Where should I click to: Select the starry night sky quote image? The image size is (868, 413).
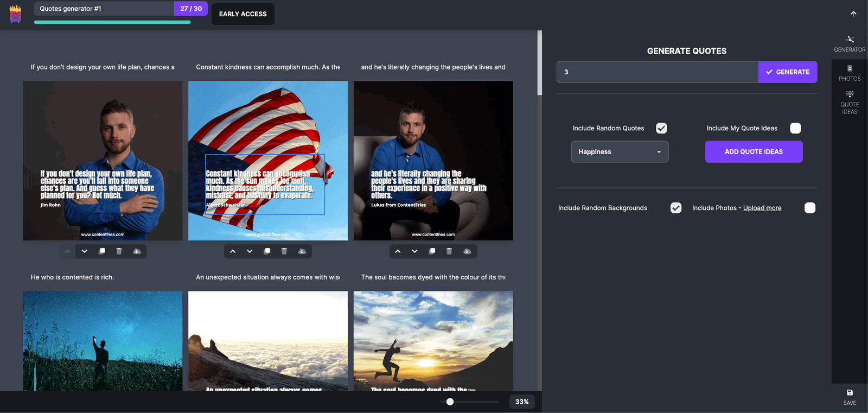coord(103,341)
